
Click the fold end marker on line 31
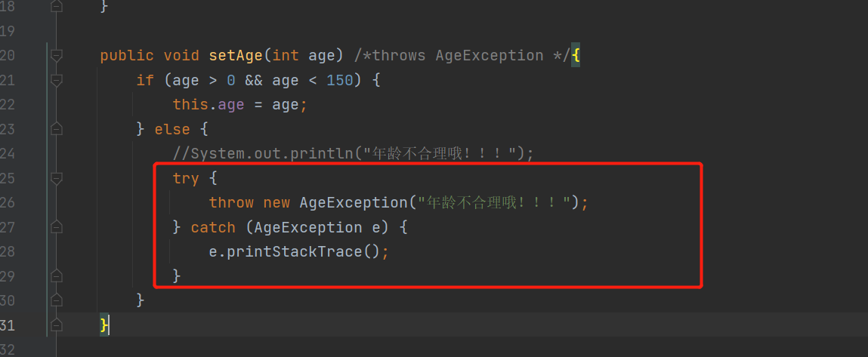(57, 325)
